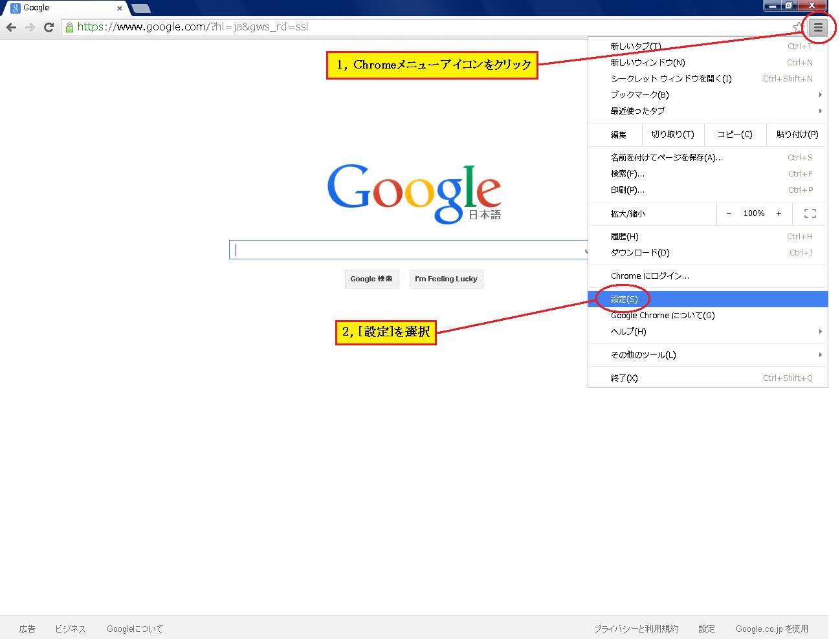Open 履歴(H) from the menu
The height and width of the screenshot is (639, 840).
[708, 237]
